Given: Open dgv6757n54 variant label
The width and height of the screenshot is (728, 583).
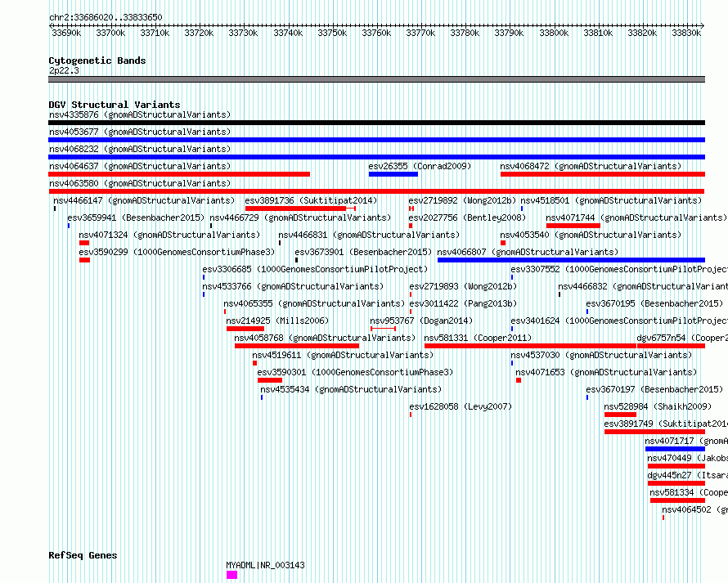Looking at the screenshot, I should 682,338.
